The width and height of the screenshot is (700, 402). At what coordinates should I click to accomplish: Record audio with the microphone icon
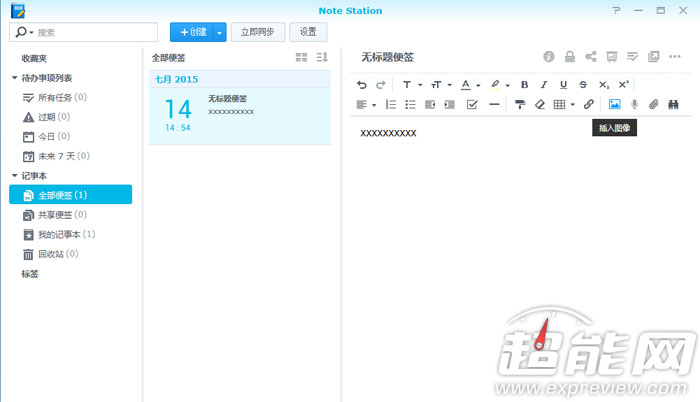(x=634, y=105)
